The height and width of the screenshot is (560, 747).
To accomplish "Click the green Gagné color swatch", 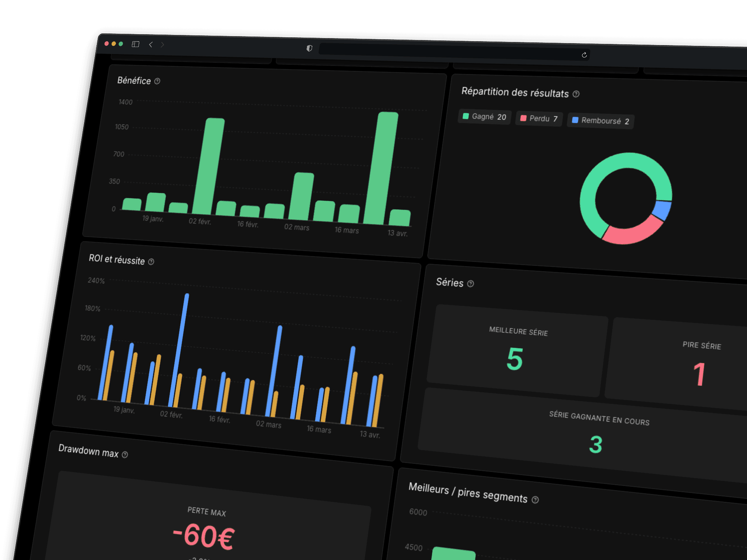I will (x=466, y=116).
